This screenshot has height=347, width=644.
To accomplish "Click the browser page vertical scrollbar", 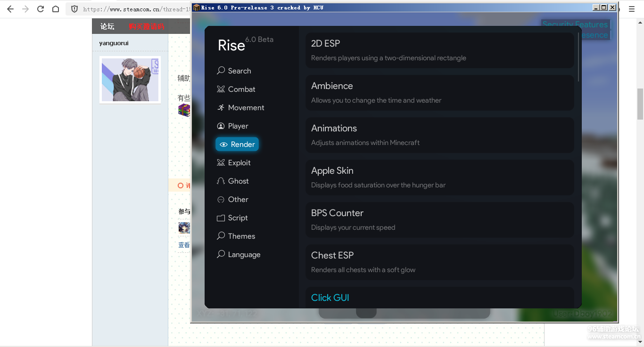I will click(640, 104).
